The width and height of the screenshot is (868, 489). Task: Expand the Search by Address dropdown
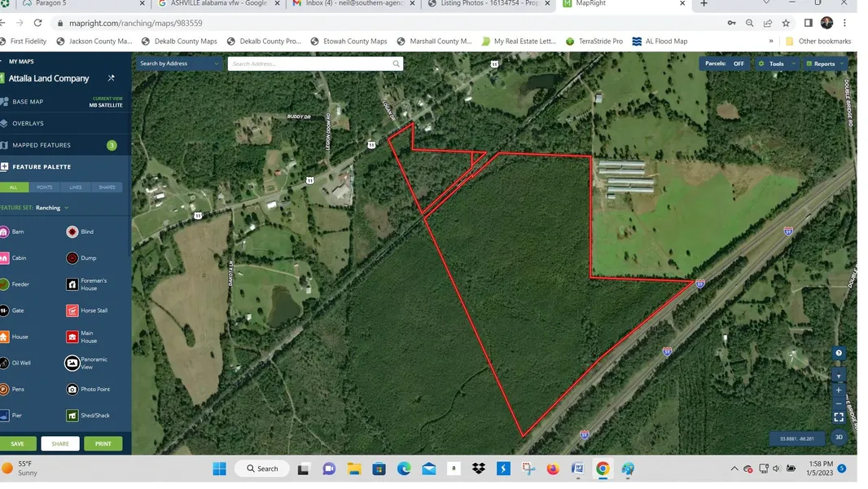pyautogui.click(x=179, y=64)
